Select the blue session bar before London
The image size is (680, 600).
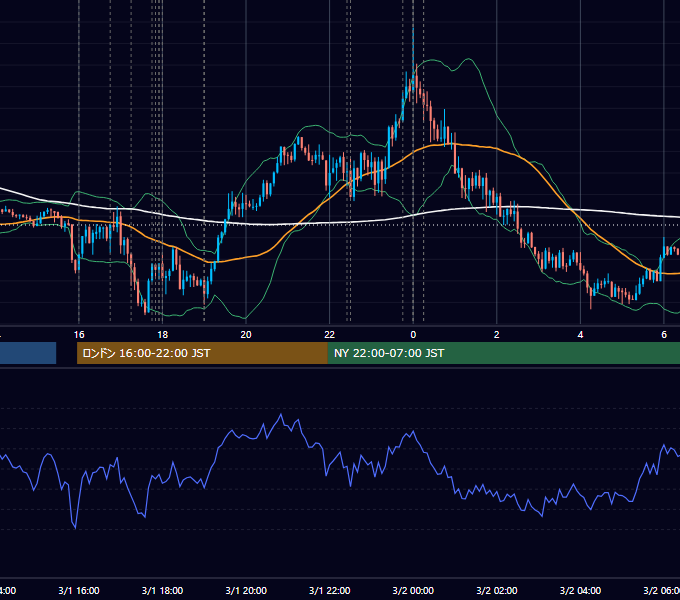point(28,353)
